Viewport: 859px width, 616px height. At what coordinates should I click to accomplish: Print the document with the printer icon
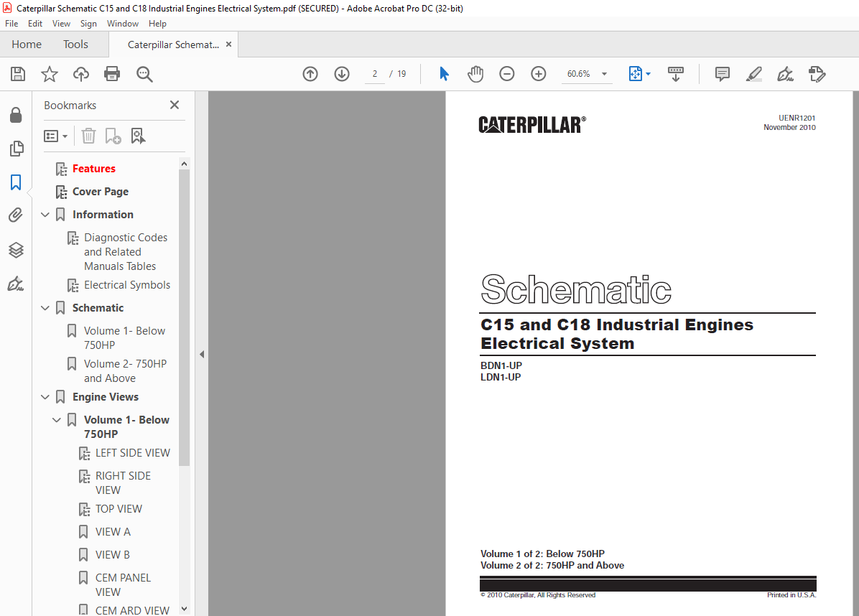[112, 74]
